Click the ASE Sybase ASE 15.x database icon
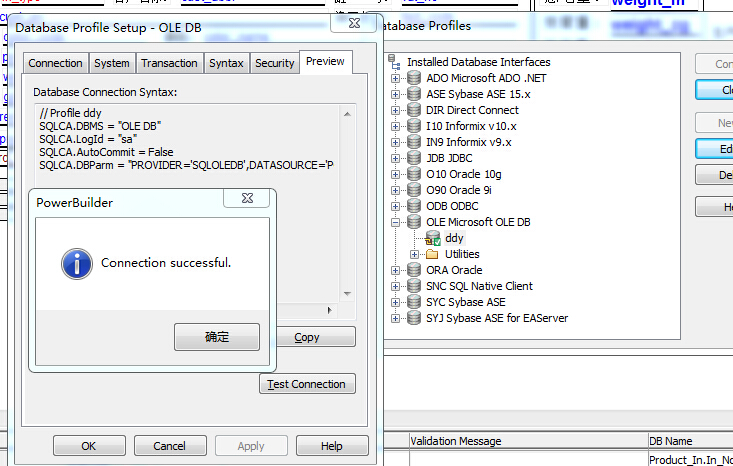 (x=414, y=94)
